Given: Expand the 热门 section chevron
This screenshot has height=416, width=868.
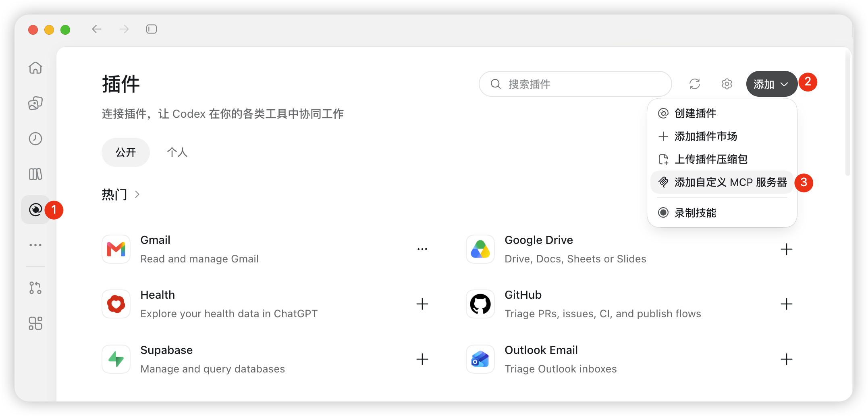Looking at the screenshot, I should click(137, 194).
